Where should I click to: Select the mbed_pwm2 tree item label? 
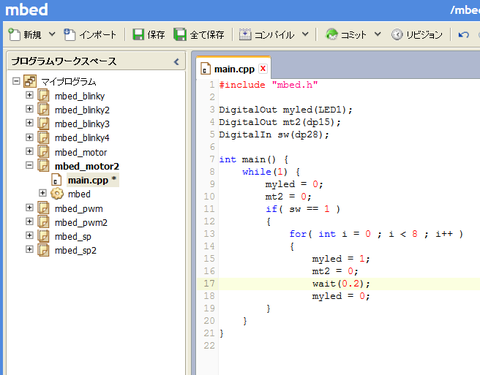tap(81, 223)
